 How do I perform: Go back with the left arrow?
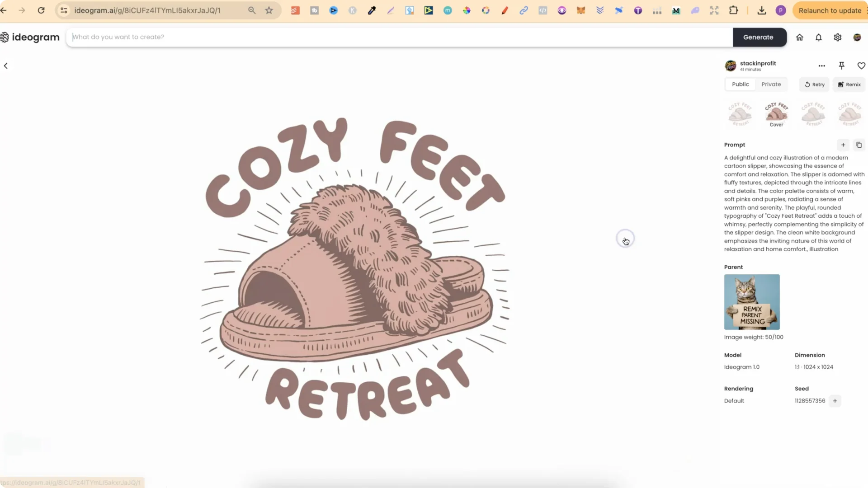(6, 66)
